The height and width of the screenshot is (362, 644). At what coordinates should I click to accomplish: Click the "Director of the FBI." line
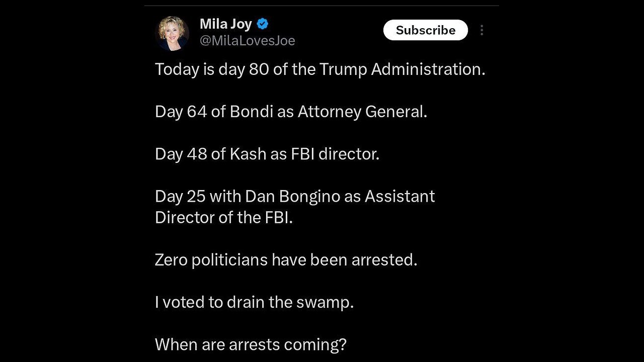[x=224, y=218]
